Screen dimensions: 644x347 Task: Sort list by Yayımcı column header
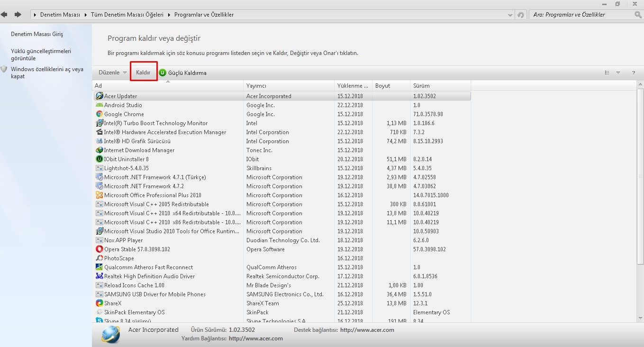tap(289, 86)
